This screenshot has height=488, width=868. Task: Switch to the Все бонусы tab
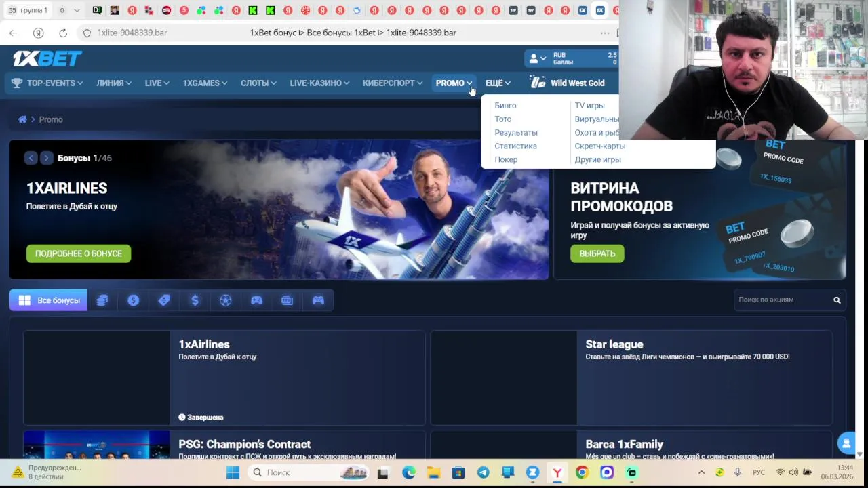pos(48,300)
